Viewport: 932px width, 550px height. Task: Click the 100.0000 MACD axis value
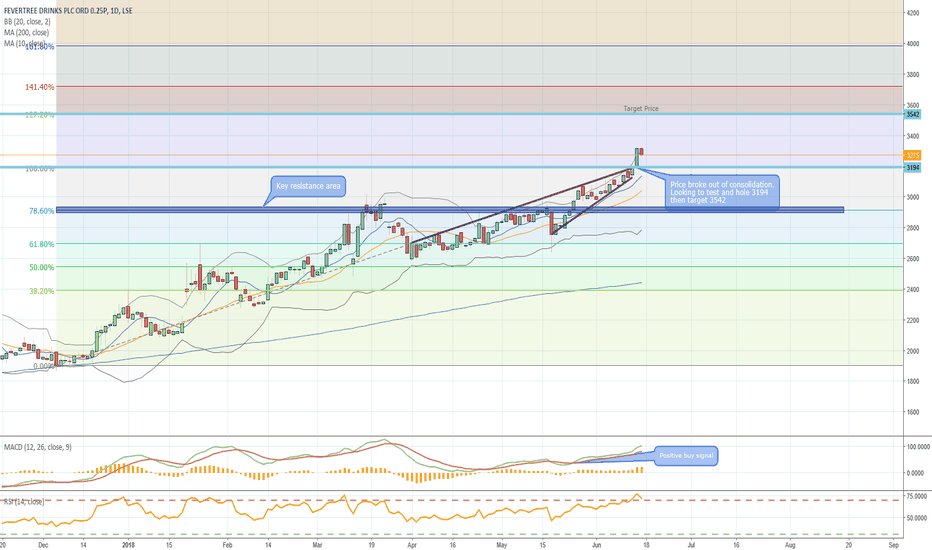(x=917, y=446)
